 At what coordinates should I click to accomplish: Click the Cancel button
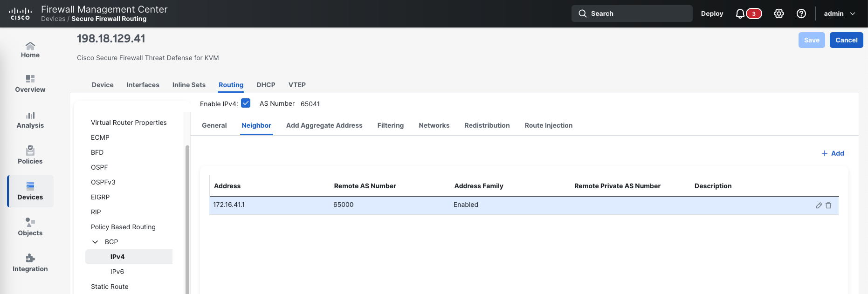pos(846,40)
